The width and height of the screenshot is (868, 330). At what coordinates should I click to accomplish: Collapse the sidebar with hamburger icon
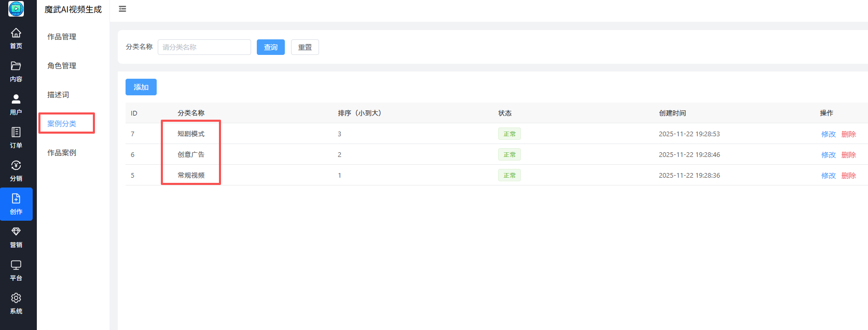click(122, 9)
